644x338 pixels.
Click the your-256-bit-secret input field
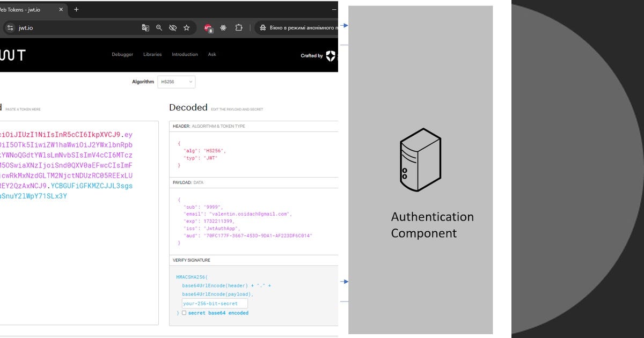coord(214,303)
